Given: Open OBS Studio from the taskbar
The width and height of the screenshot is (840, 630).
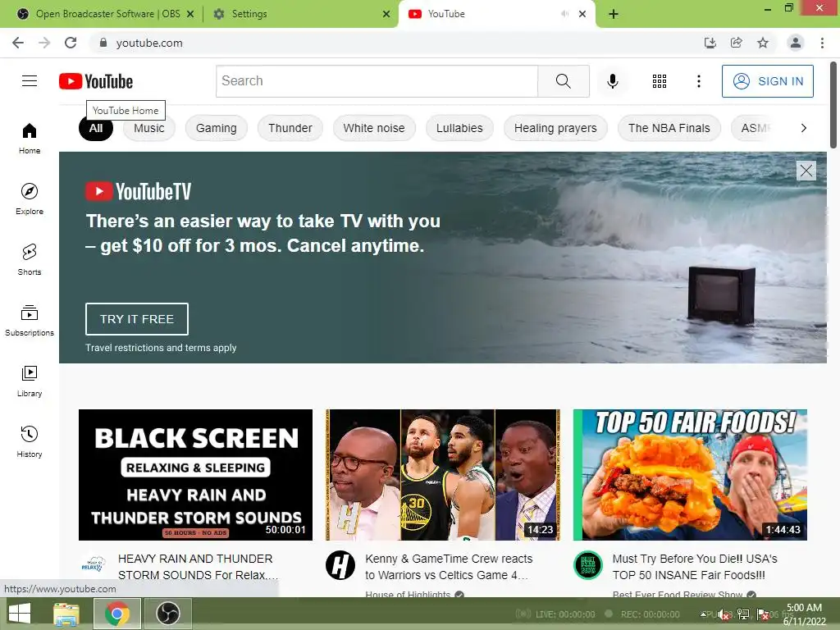Looking at the screenshot, I should click(x=167, y=614).
